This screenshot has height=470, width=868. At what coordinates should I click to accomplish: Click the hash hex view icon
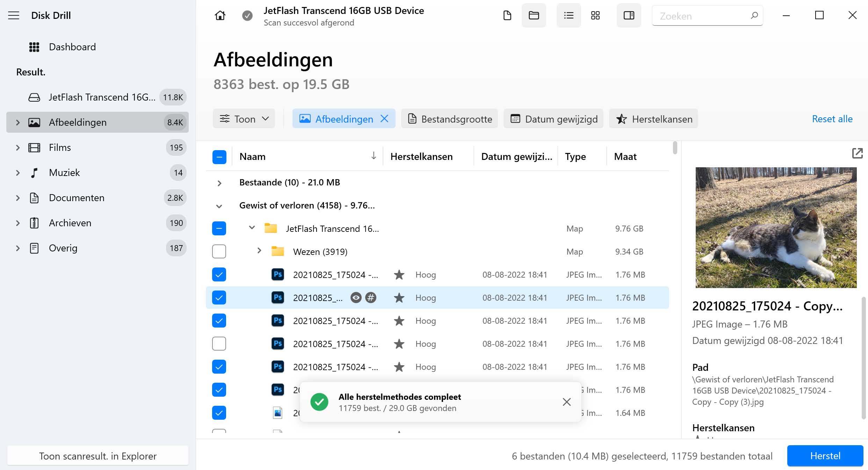pyautogui.click(x=370, y=298)
